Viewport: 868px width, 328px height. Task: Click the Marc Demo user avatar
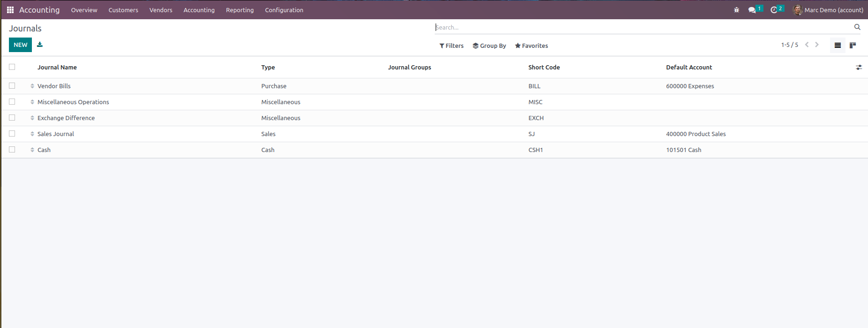point(797,10)
